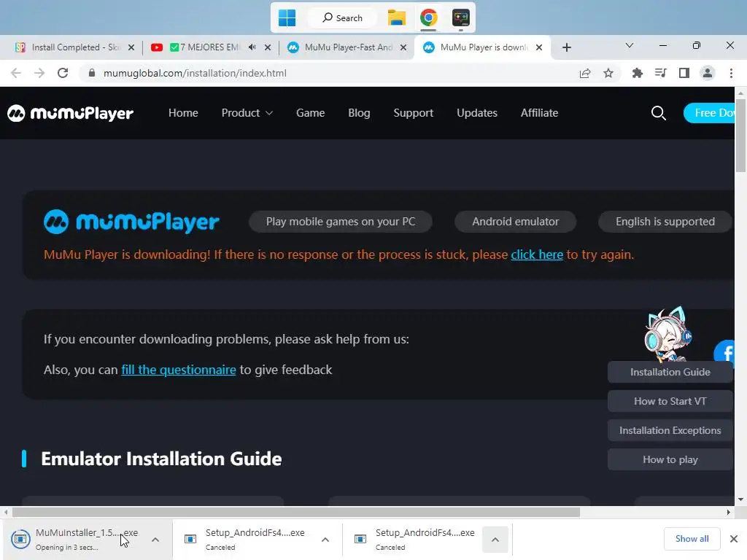The image size is (747, 560).
Task: Click Play mobile games on your PC pill
Action: pyautogui.click(x=340, y=222)
